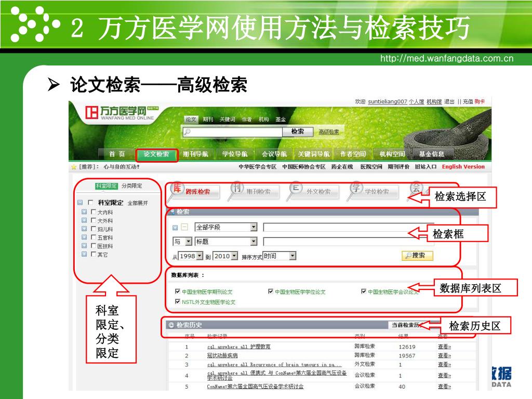
Task: Expand the 大外科 tree node
Action: (x=84, y=220)
